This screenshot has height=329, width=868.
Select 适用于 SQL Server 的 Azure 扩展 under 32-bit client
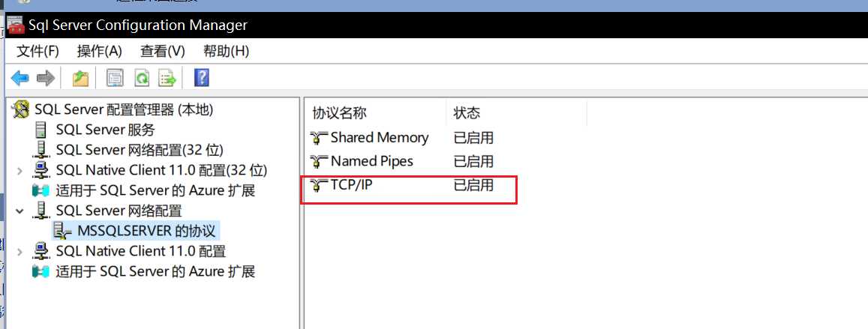pos(155,191)
